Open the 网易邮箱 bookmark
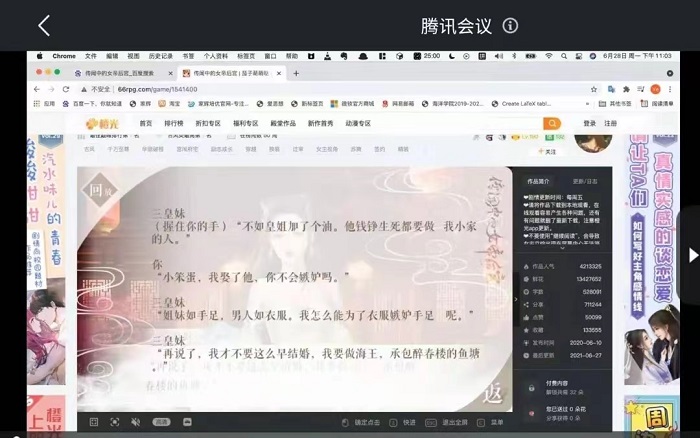This screenshot has width=700, height=438. pyautogui.click(x=398, y=104)
